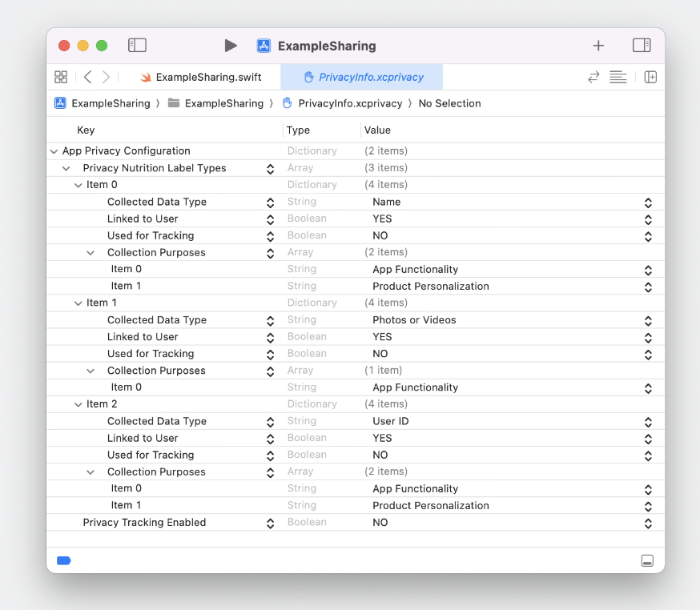Collapse Collection Purposes under Photos or Videos item
The height and width of the screenshot is (610, 700).
point(91,371)
